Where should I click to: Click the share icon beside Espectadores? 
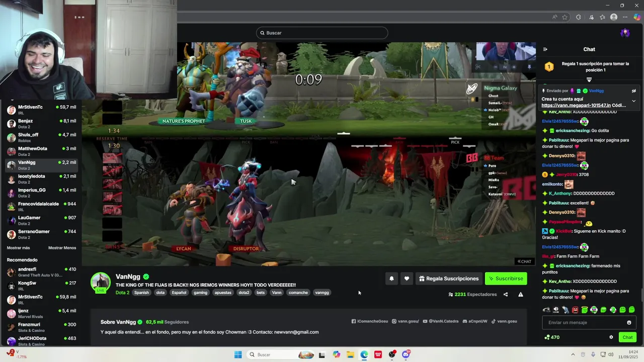506,295
